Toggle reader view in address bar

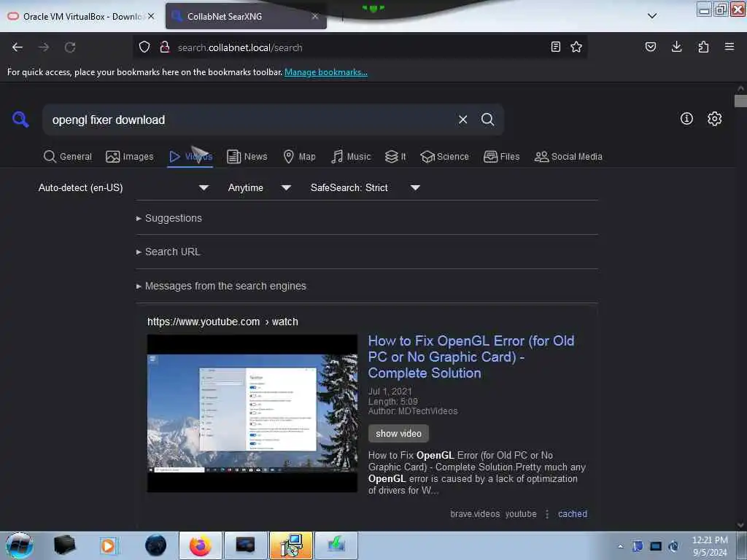[x=555, y=47]
